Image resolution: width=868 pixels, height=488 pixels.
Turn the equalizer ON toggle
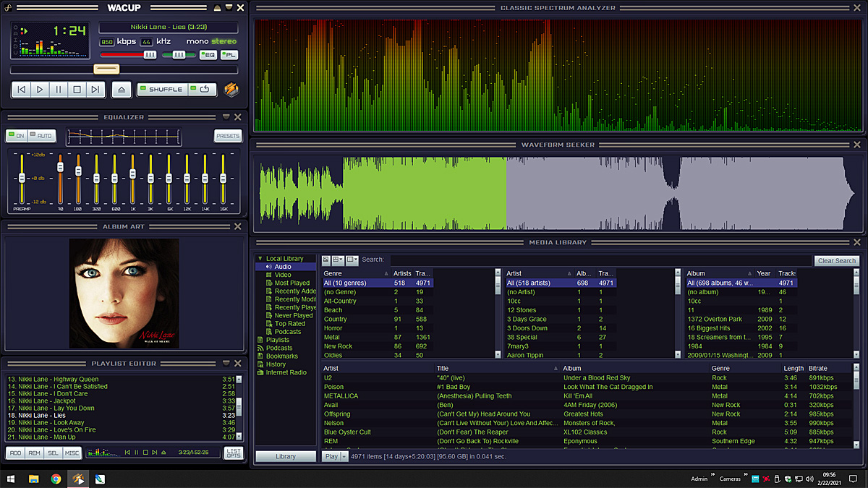pyautogui.click(x=16, y=136)
